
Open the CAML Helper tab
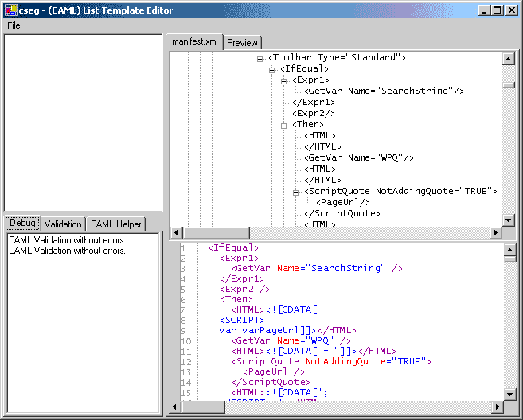115,224
